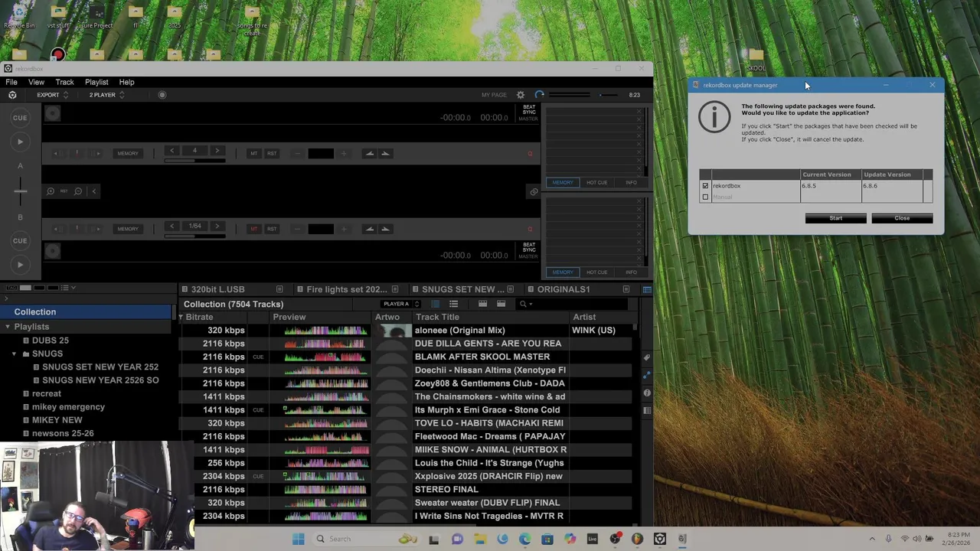Open the Playlist menu

pos(96,82)
